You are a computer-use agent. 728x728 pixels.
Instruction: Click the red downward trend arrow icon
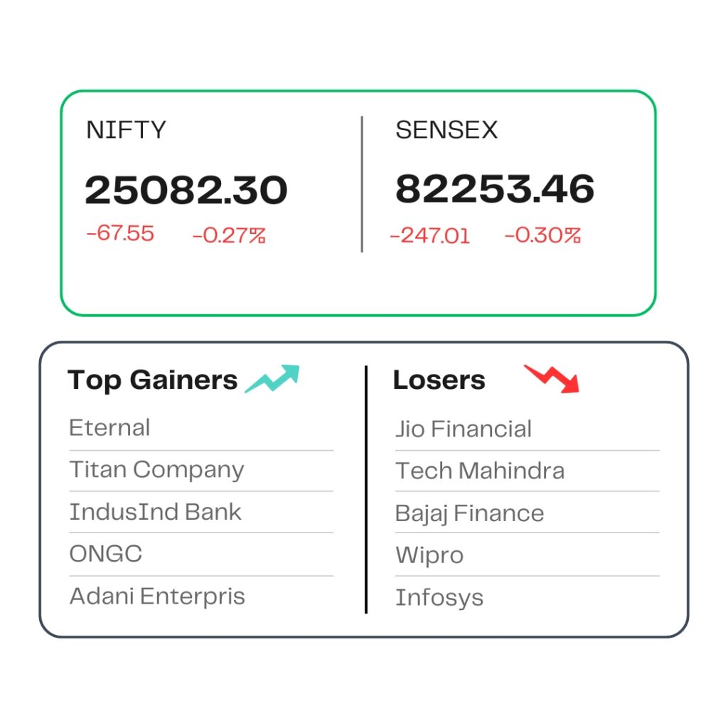coord(552,379)
